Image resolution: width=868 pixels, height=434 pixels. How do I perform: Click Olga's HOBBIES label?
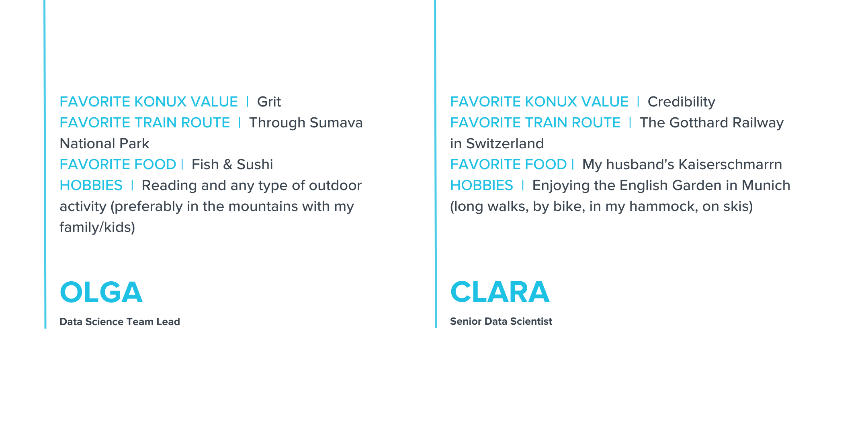(91, 186)
